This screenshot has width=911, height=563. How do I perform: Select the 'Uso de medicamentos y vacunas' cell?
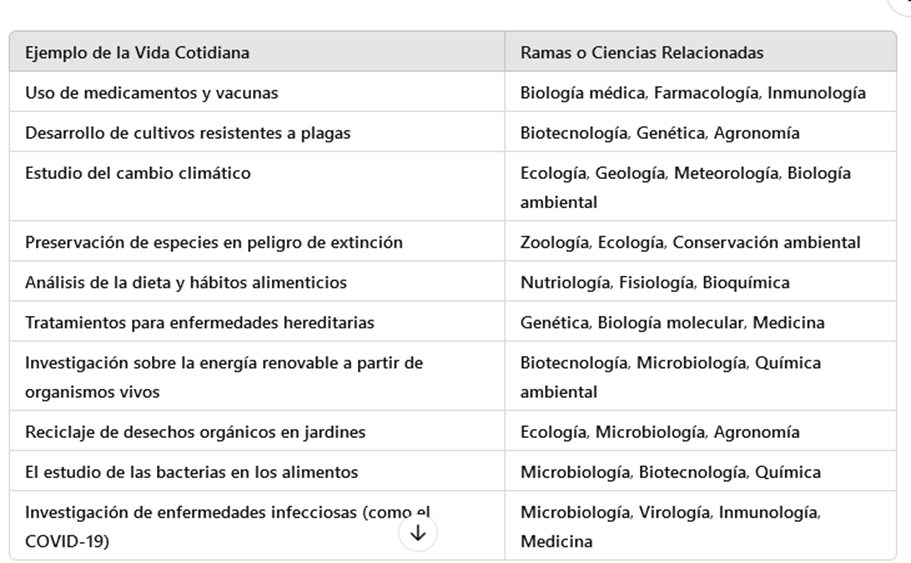(152, 93)
